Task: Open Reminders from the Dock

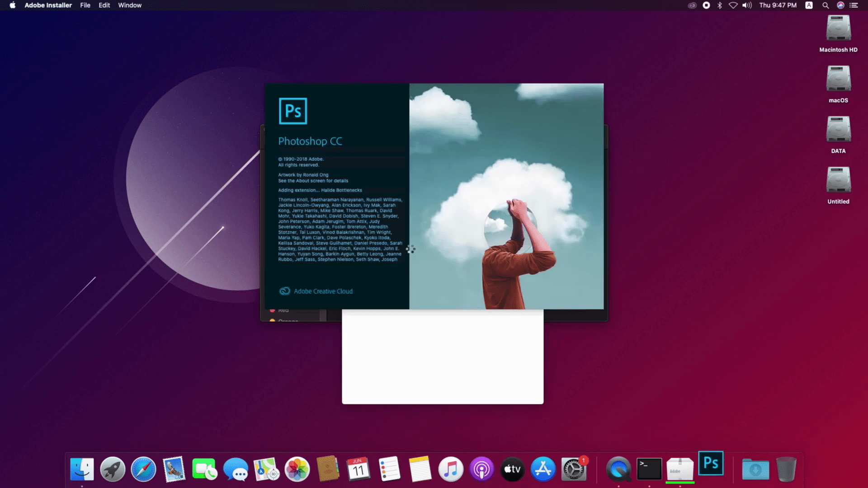Action: coord(389,469)
